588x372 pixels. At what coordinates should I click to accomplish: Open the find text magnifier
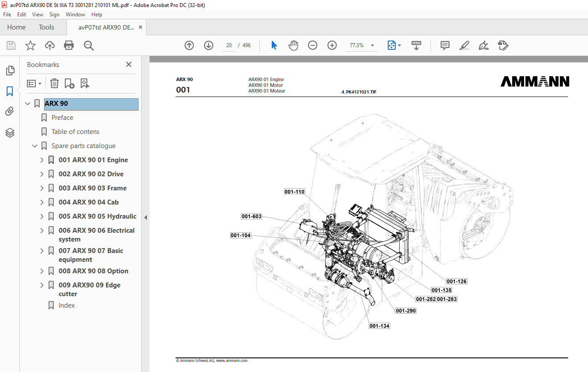[x=89, y=45]
